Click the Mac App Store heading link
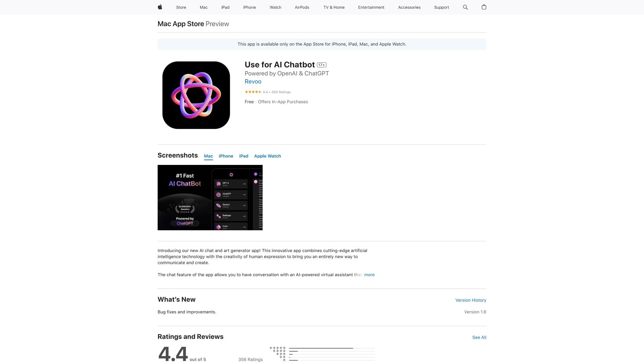This screenshot has width=644, height=362. pos(180,23)
